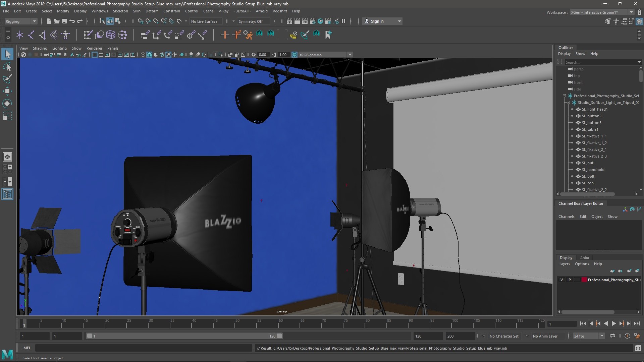The height and width of the screenshot is (362, 644).
Task: Click the Redo arrow icon
Action: tap(80, 21)
